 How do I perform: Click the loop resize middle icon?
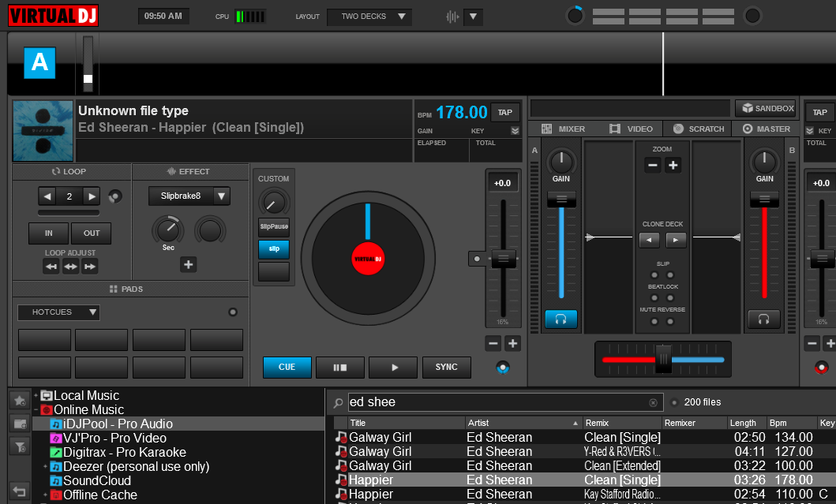click(70, 267)
